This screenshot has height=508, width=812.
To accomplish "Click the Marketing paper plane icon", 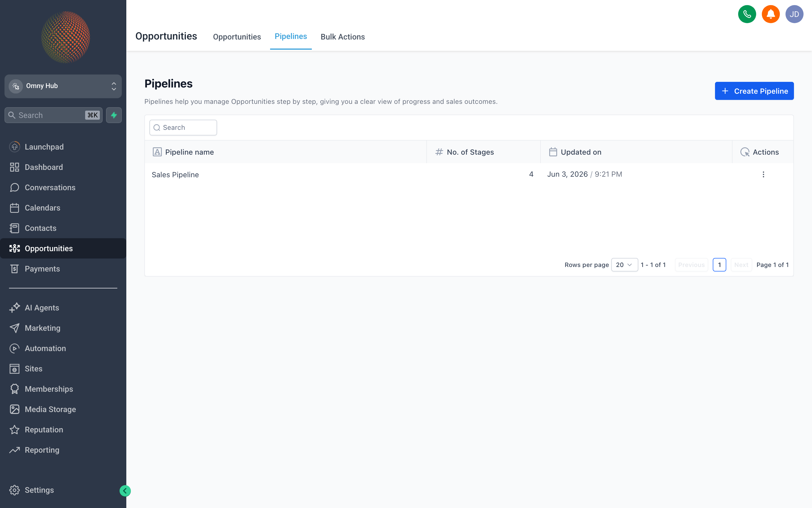I will pyautogui.click(x=14, y=328).
